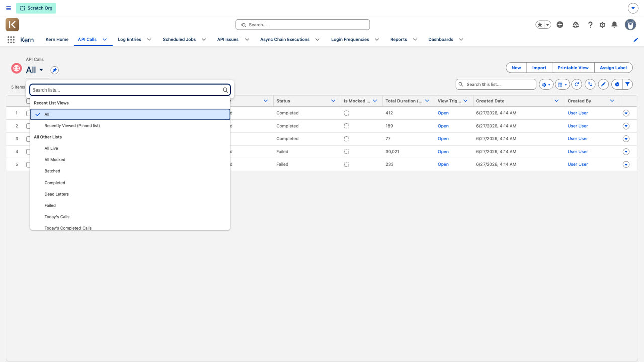644x362 pixels.
Task: Toggle Is Mocked checkbox in 233 row
Action: [346, 164]
